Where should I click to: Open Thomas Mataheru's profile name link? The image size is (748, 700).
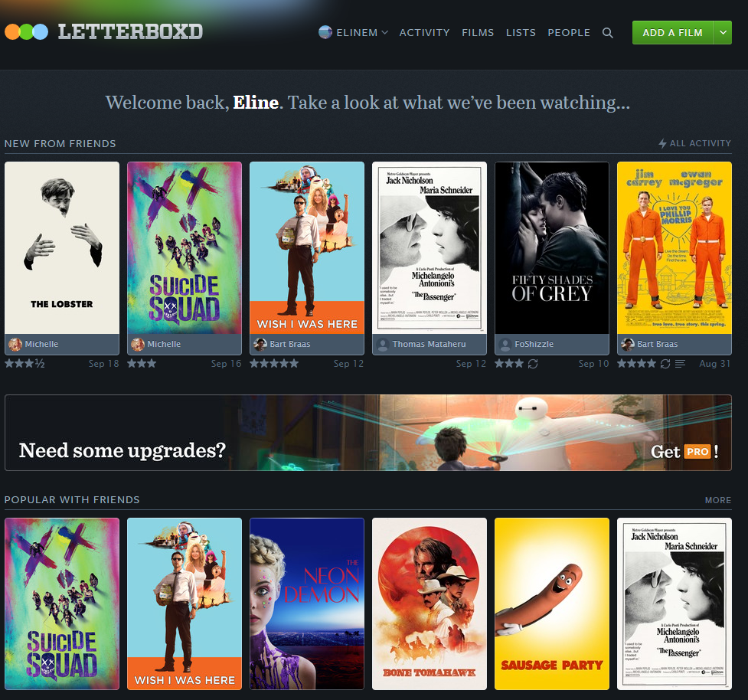click(430, 344)
